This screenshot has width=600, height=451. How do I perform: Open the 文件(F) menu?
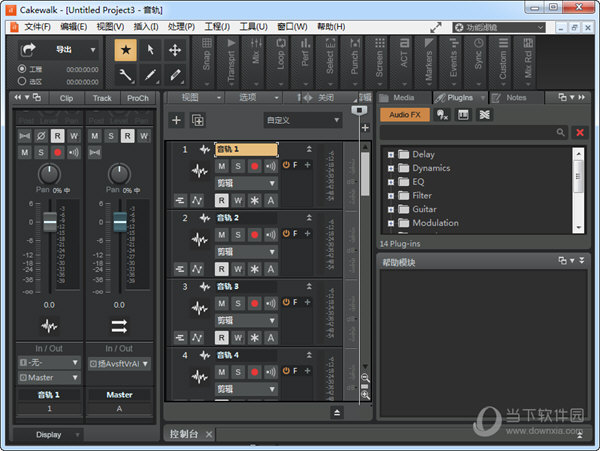(x=37, y=27)
